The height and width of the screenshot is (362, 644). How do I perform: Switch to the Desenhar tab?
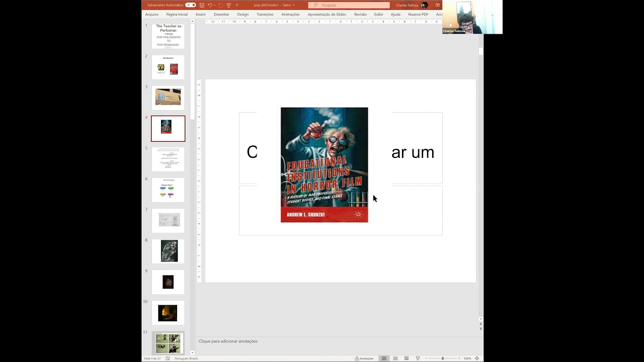click(x=221, y=14)
